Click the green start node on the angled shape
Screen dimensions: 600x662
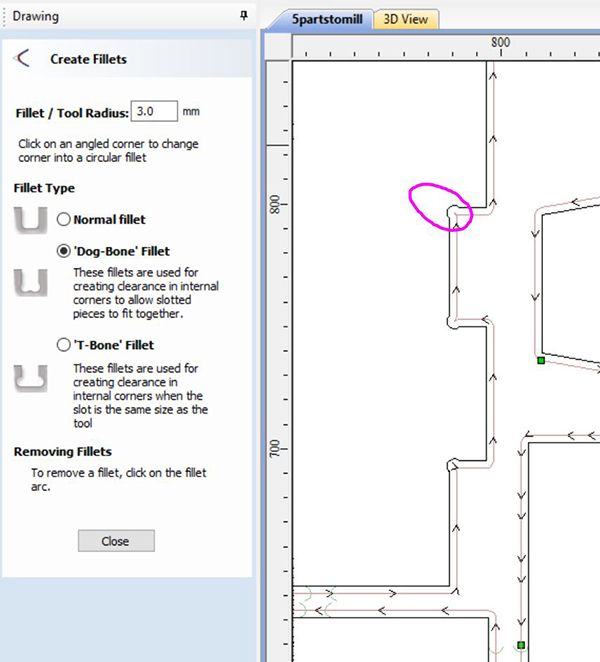(541, 360)
